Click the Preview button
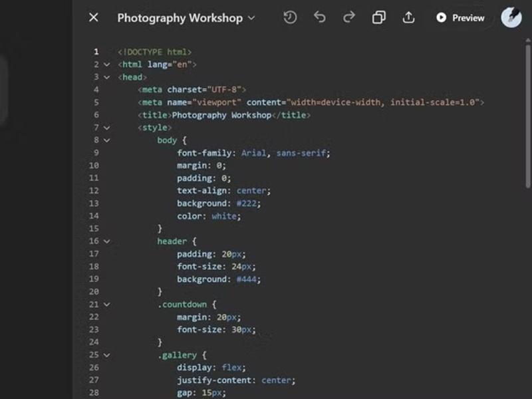Screen dimensions: 532x399 coord(460,18)
